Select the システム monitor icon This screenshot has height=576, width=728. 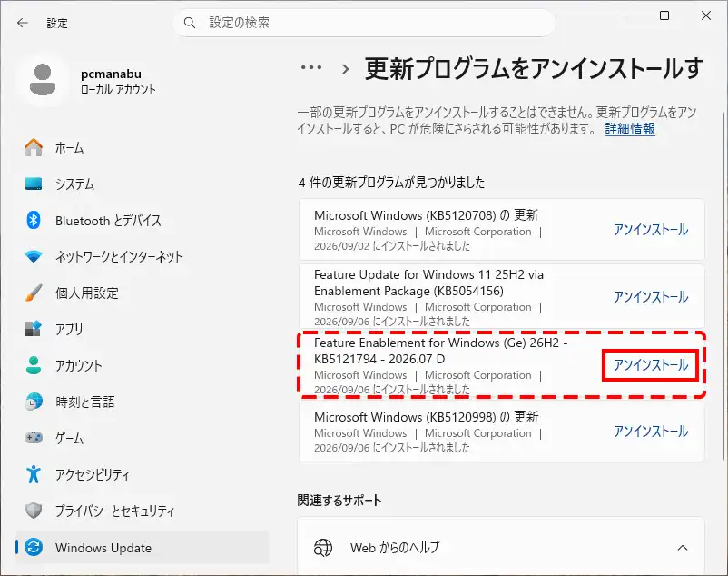pos(34,184)
